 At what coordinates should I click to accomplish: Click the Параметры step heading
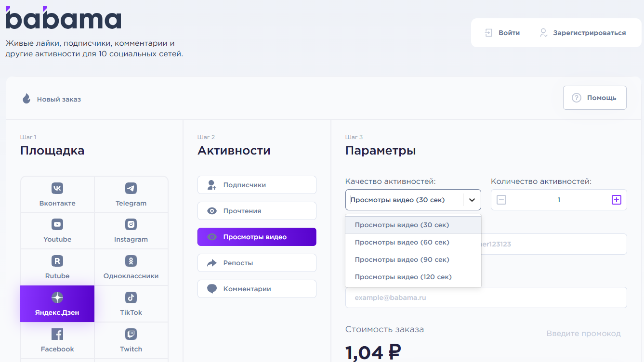coord(381,151)
